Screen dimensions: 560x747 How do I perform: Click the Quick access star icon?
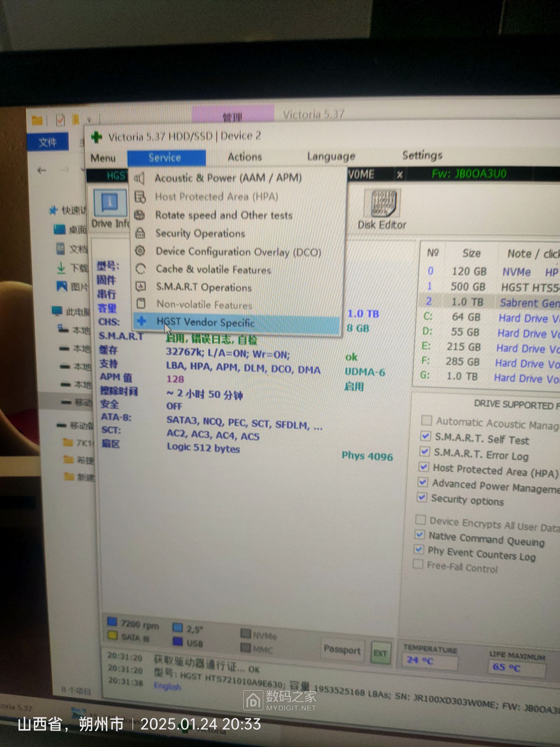[x=53, y=210]
